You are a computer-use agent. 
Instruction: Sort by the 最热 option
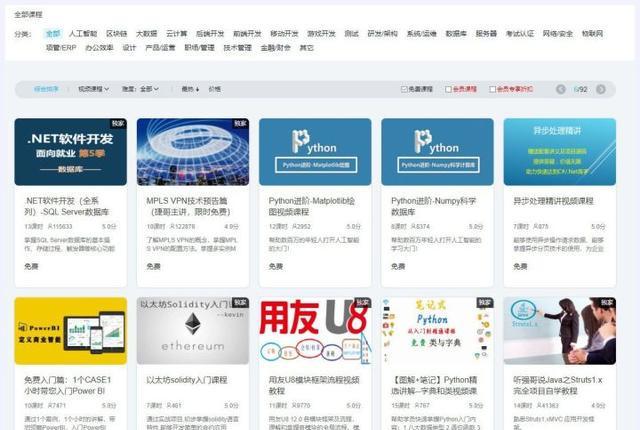click(x=190, y=89)
